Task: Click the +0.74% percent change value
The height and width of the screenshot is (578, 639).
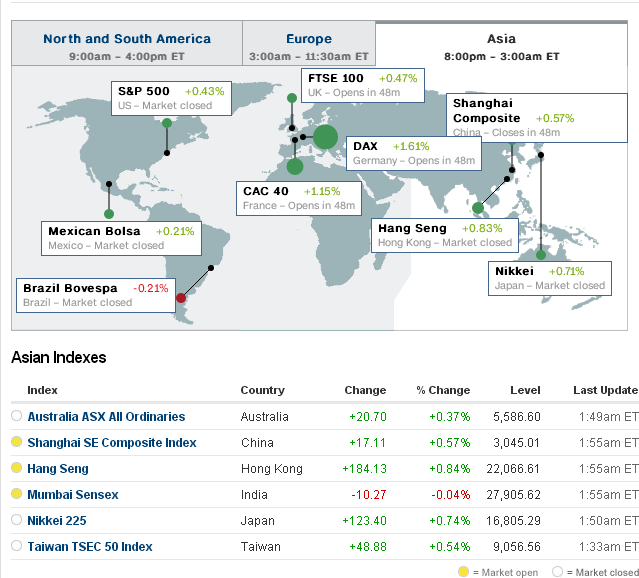Action: click(450, 521)
